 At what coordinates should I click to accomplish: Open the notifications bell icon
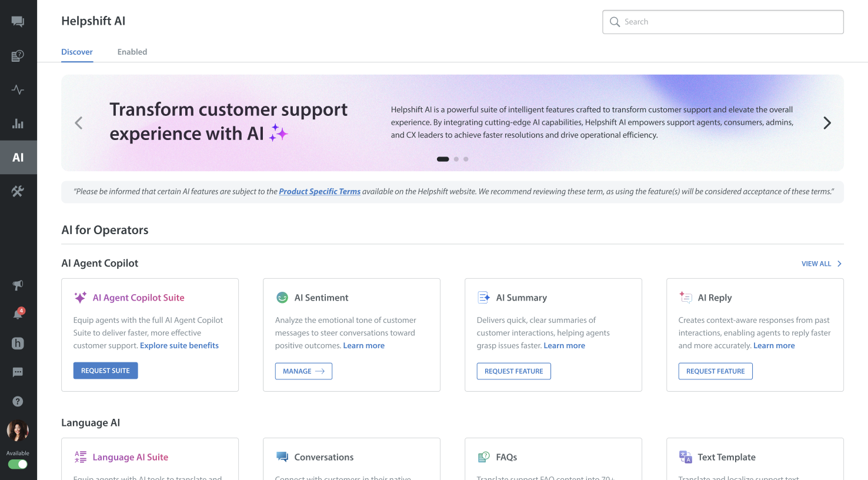click(18, 314)
